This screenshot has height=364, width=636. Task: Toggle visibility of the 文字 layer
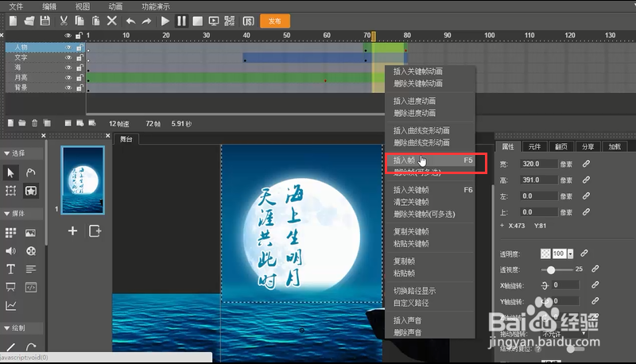coord(68,57)
